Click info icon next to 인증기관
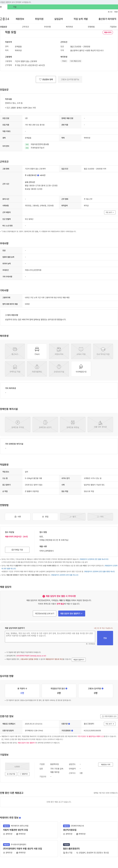The image size is (118, 868). point(69,724)
